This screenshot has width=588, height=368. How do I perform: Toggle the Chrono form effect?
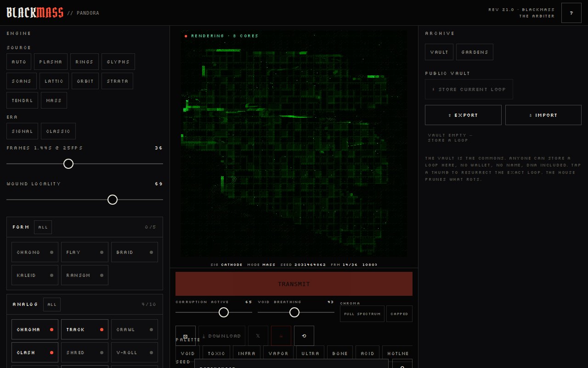(x=35, y=252)
